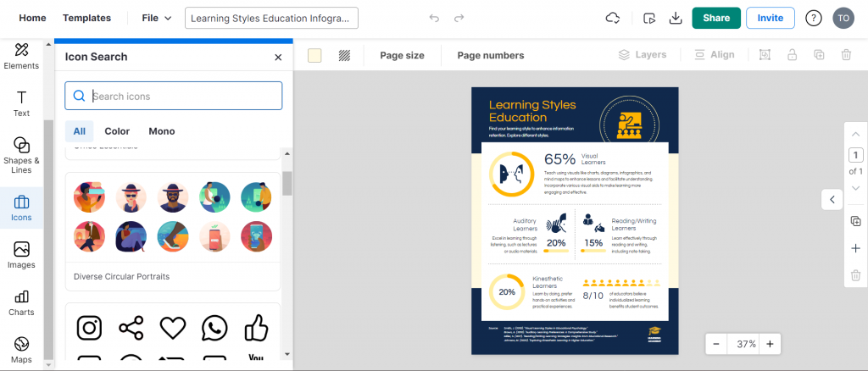This screenshot has height=371, width=868.
Task: Duplicate the current page
Action: click(856, 221)
